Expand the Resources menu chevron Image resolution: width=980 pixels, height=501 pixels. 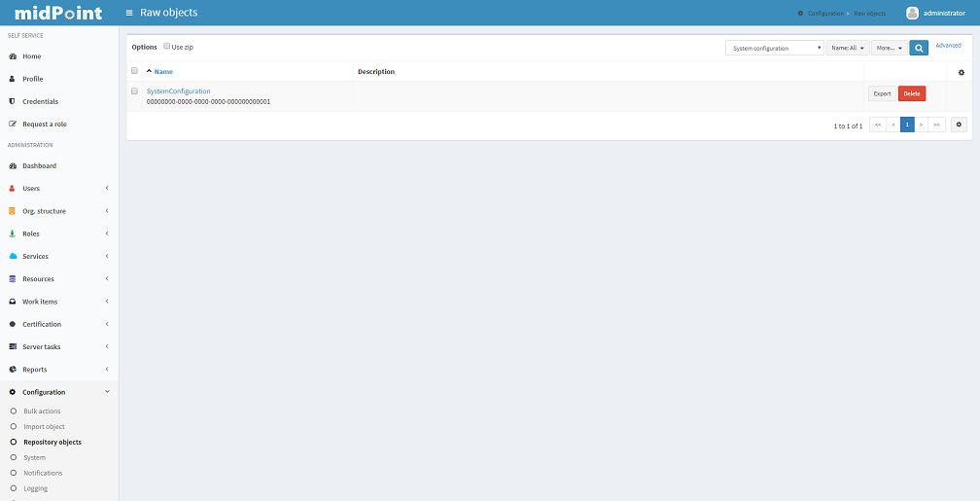click(107, 279)
